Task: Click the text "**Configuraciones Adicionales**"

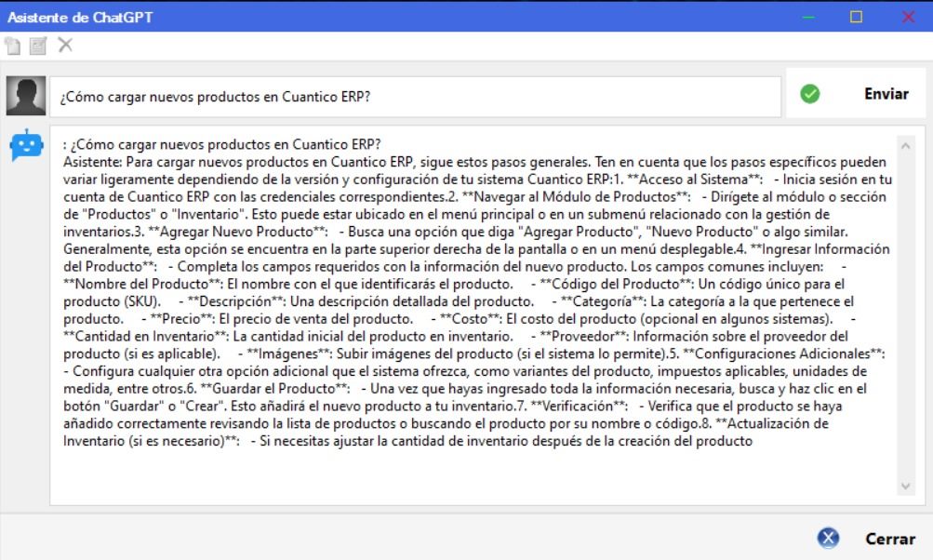Action: [783, 353]
